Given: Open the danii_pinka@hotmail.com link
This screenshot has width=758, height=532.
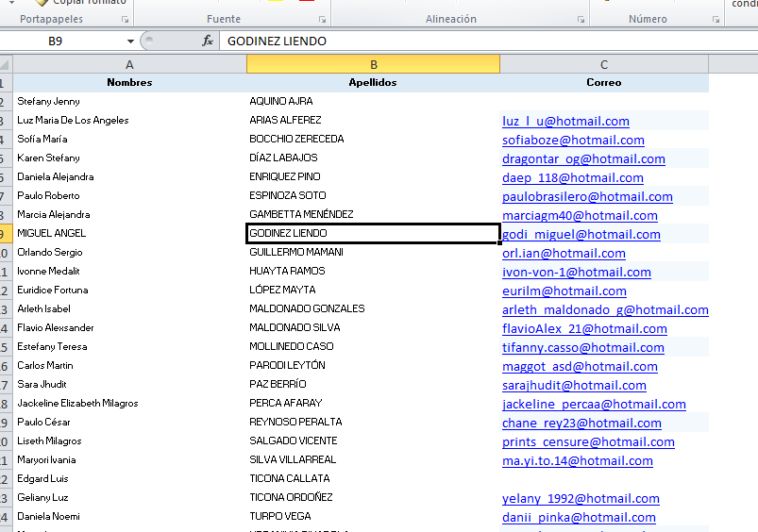Looking at the screenshot, I should (x=579, y=517).
